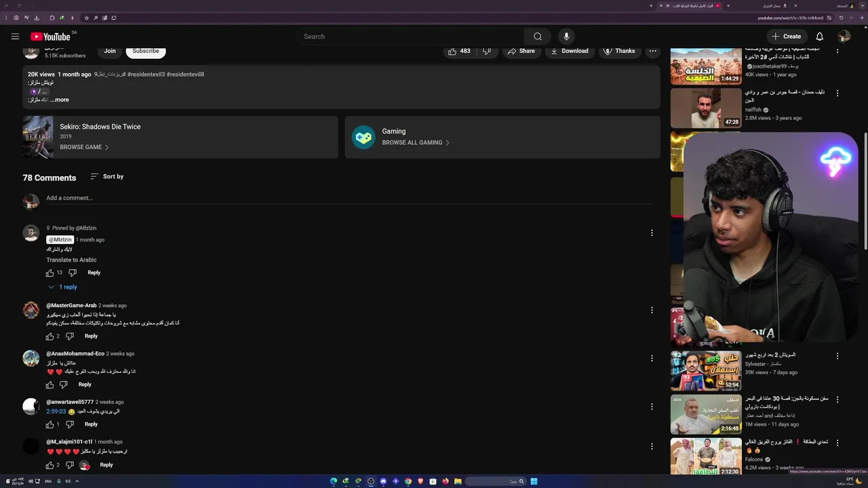The width and height of the screenshot is (868, 488).
Task: Reply to the pinned @Mlzlzin comment
Action: tap(94, 272)
